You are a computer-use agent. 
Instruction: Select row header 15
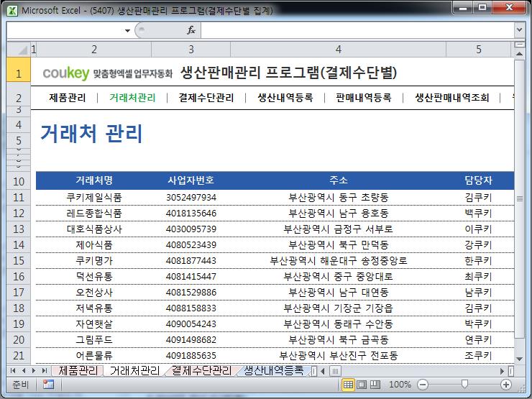tap(19, 260)
